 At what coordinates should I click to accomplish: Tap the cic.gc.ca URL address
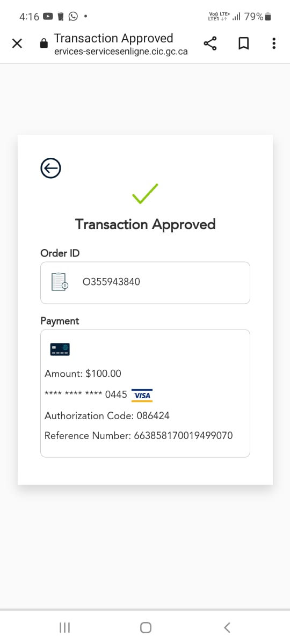point(121,52)
